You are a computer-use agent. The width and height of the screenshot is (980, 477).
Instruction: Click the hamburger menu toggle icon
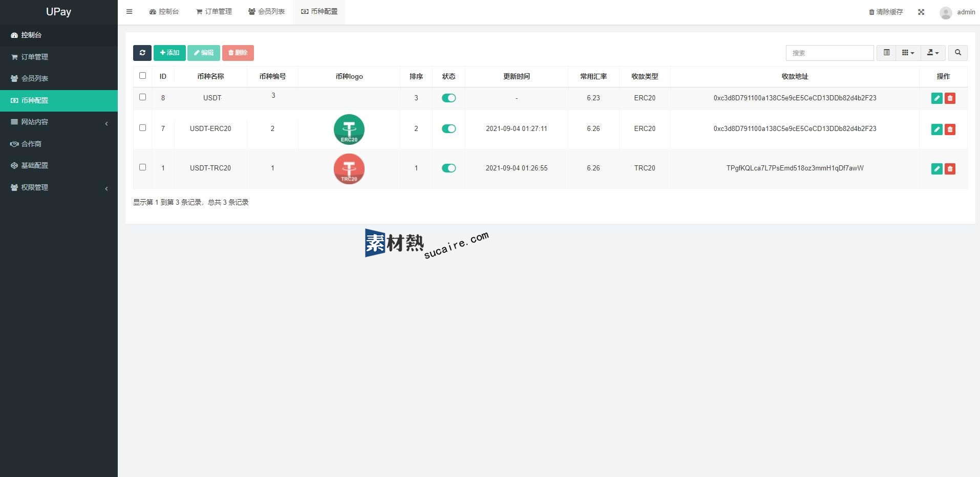129,11
